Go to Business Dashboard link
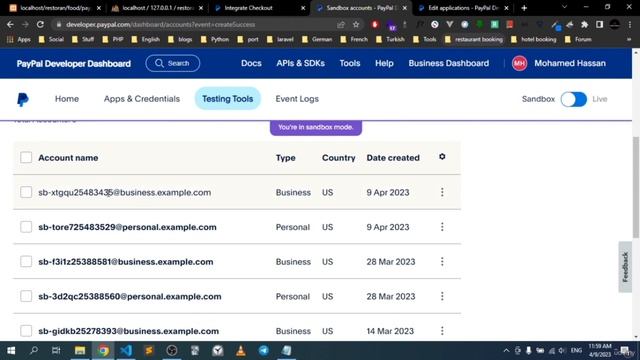The width and height of the screenshot is (640, 360). (449, 63)
